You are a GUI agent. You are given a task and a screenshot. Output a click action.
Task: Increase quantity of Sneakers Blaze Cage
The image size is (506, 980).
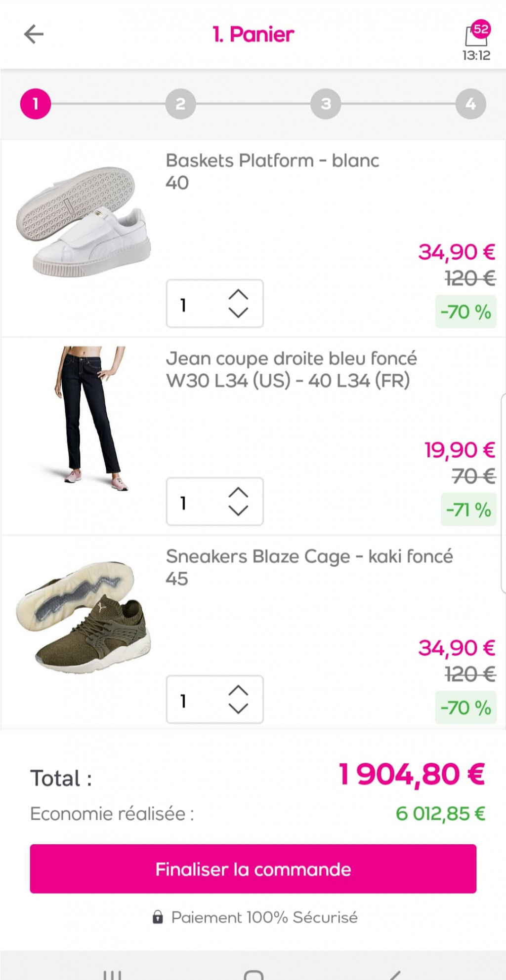pyautogui.click(x=238, y=690)
